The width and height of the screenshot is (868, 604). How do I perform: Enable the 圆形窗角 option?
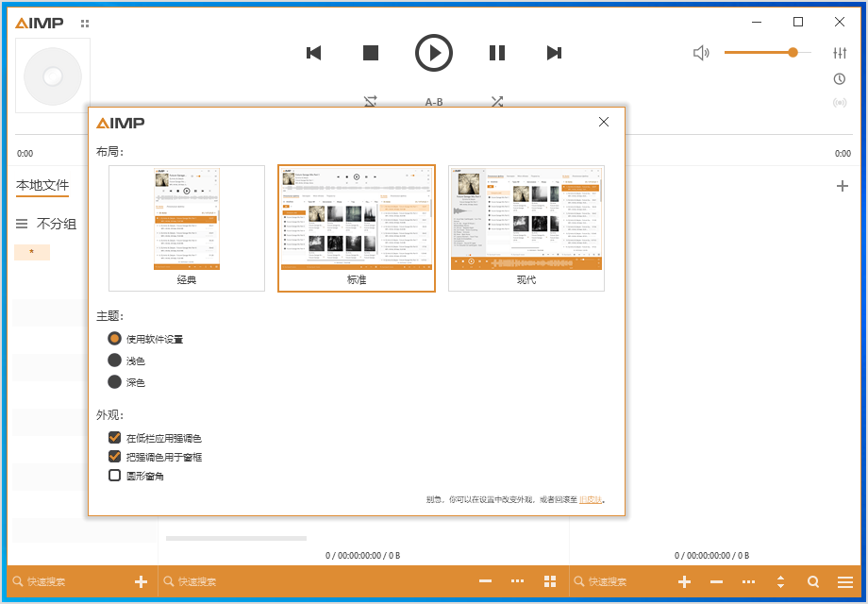tap(115, 474)
